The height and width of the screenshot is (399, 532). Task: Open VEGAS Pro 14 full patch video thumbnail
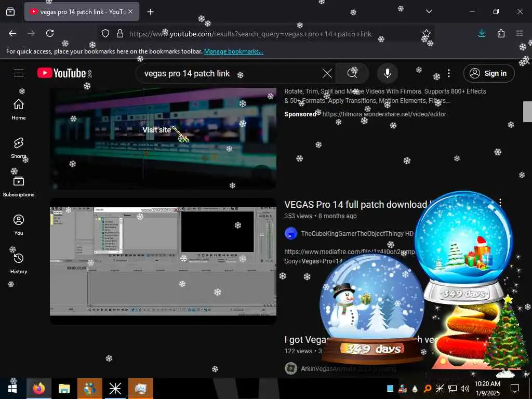[x=163, y=261]
